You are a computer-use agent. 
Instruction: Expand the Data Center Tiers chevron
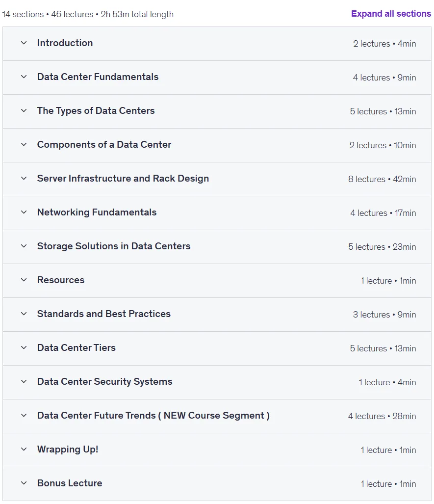tap(24, 347)
